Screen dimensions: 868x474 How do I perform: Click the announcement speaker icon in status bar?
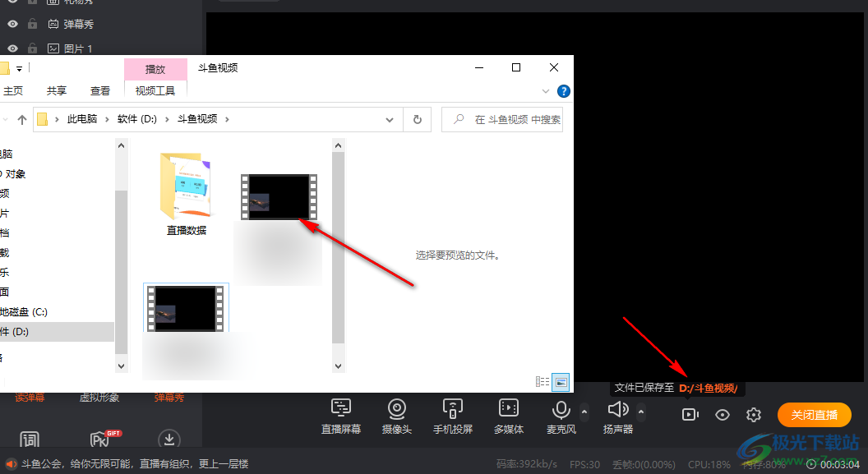tap(11, 463)
